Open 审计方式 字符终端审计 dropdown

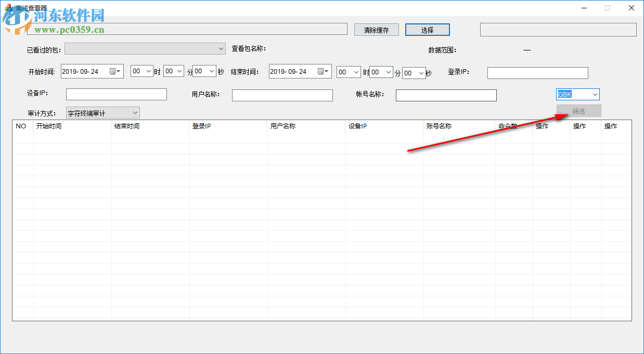coord(102,112)
